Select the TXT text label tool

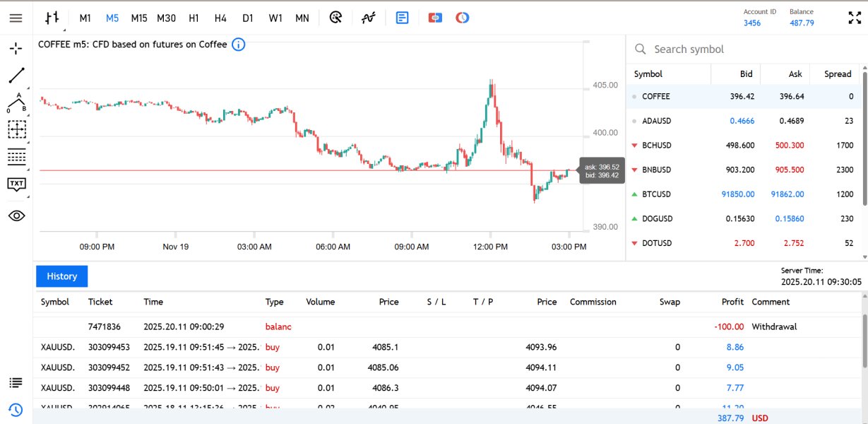point(16,184)
